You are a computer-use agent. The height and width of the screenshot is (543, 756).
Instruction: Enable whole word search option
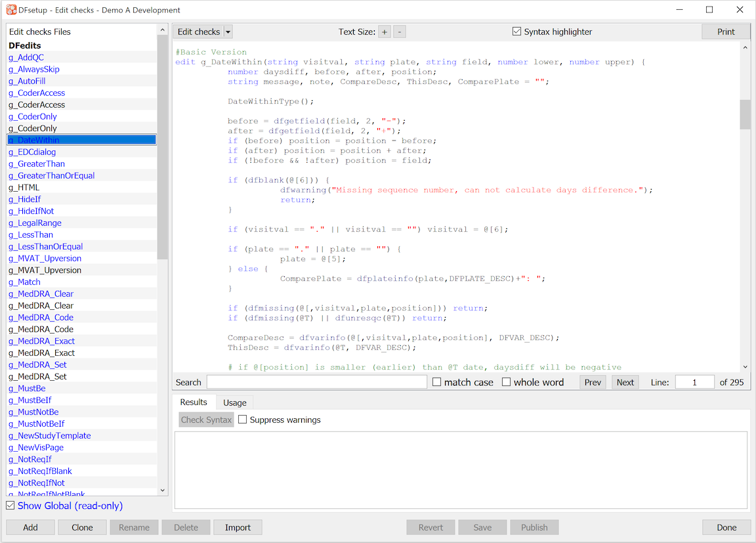point(507,382)
